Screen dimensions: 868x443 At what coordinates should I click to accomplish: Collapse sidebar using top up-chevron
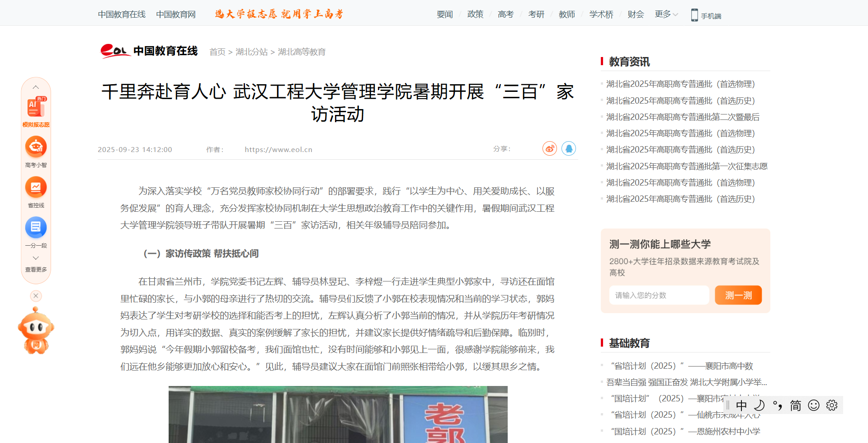[x=36, y=87]
